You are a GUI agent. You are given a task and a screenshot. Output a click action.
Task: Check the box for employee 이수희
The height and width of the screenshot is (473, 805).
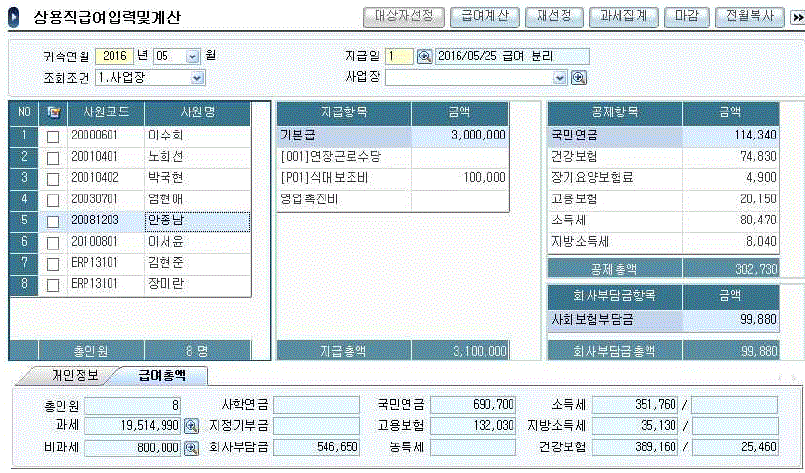(x=53, y=135)
